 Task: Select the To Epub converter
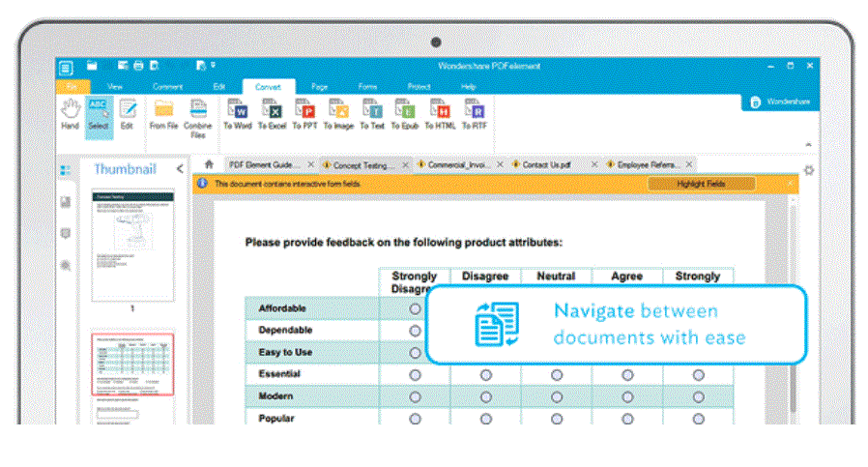(405, 115)
